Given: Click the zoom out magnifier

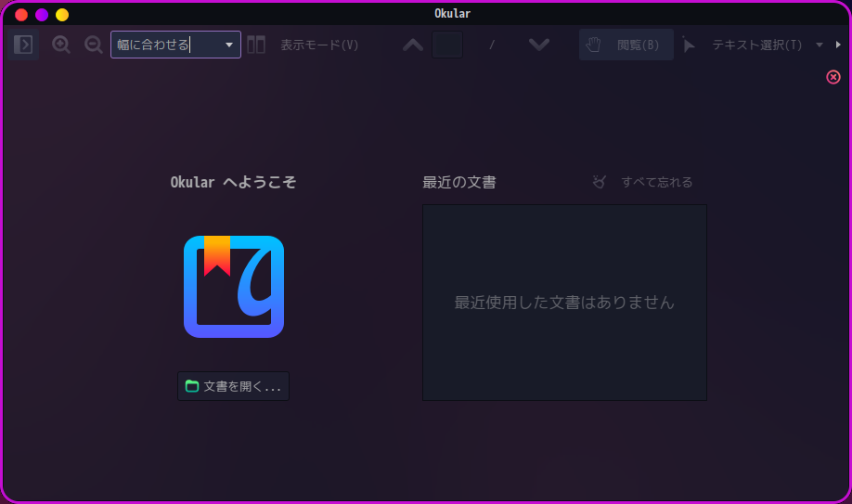Looking at the screenshot, I should pos(94,45).
